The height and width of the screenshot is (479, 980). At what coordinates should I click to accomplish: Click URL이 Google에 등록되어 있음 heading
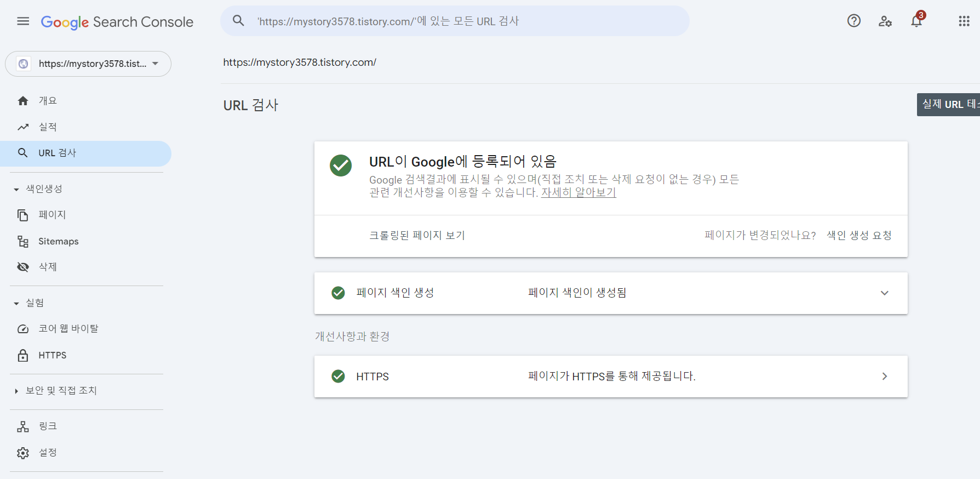click(463, 162)
